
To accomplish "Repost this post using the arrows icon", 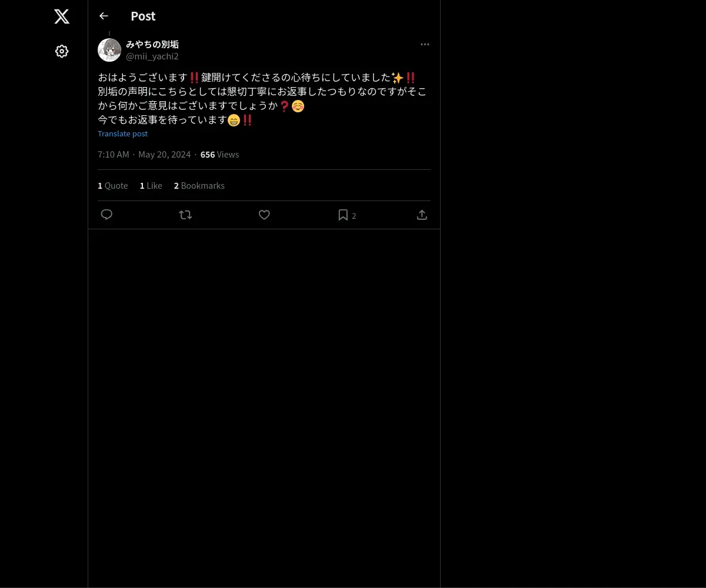I will point(185,215).
